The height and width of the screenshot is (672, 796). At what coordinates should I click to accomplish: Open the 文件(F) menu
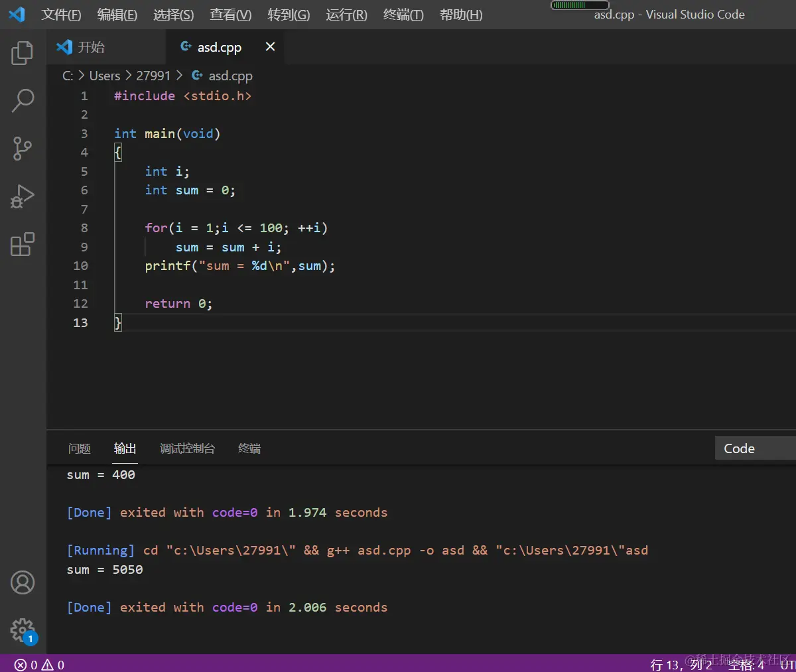coord(61,15)
